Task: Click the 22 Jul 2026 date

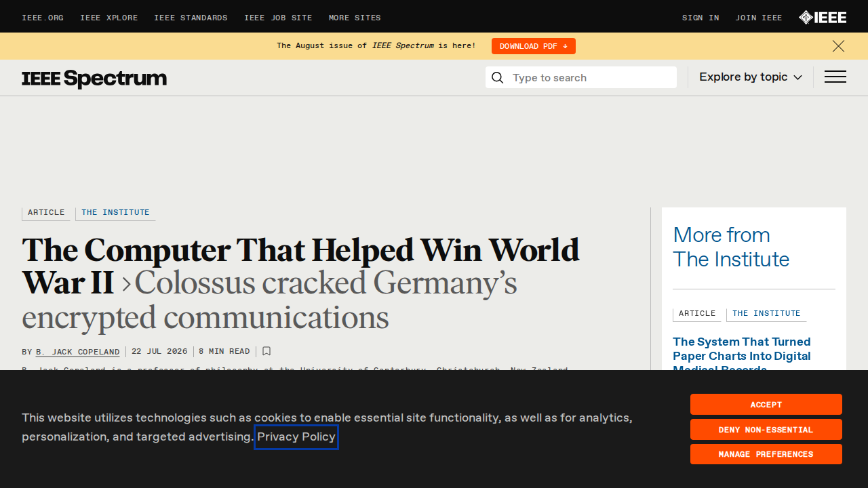Action: pos(159,352)
